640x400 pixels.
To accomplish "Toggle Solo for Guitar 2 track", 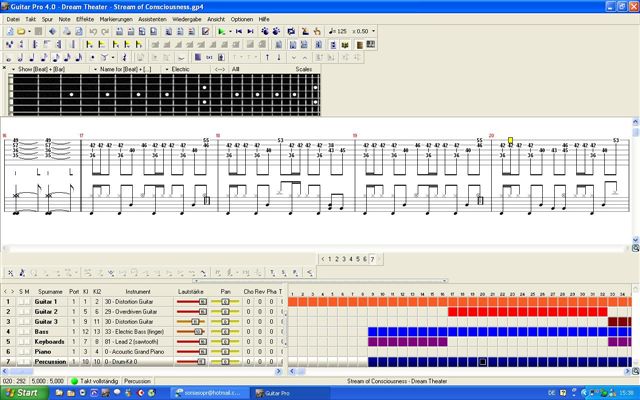I will [21, 311].
